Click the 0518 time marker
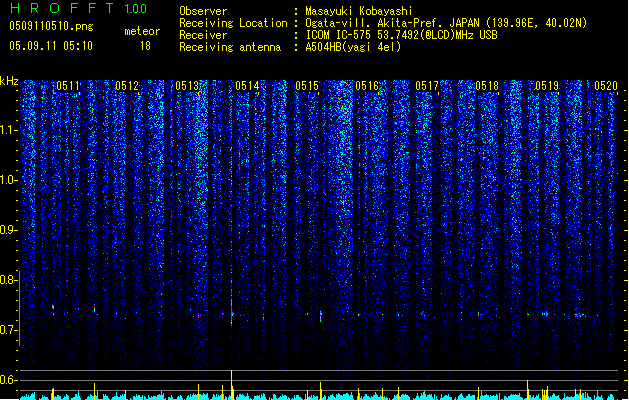629x400 pixels. (487, 86)
